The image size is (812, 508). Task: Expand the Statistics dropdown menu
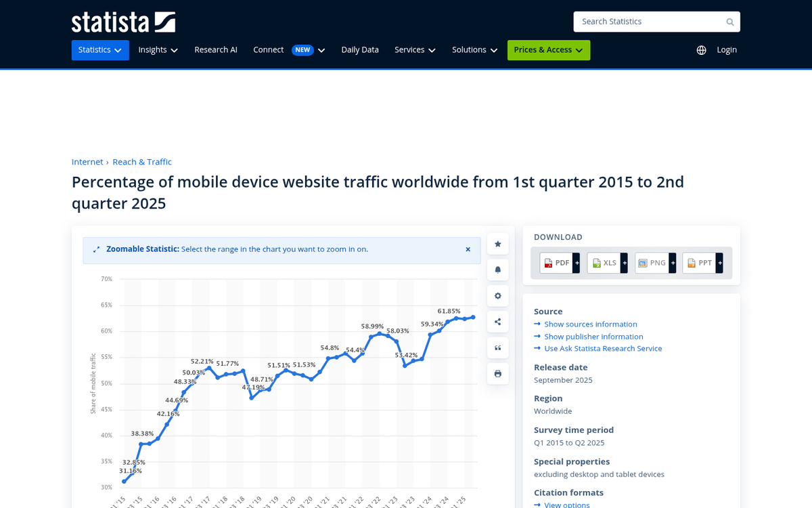(100, 49)
